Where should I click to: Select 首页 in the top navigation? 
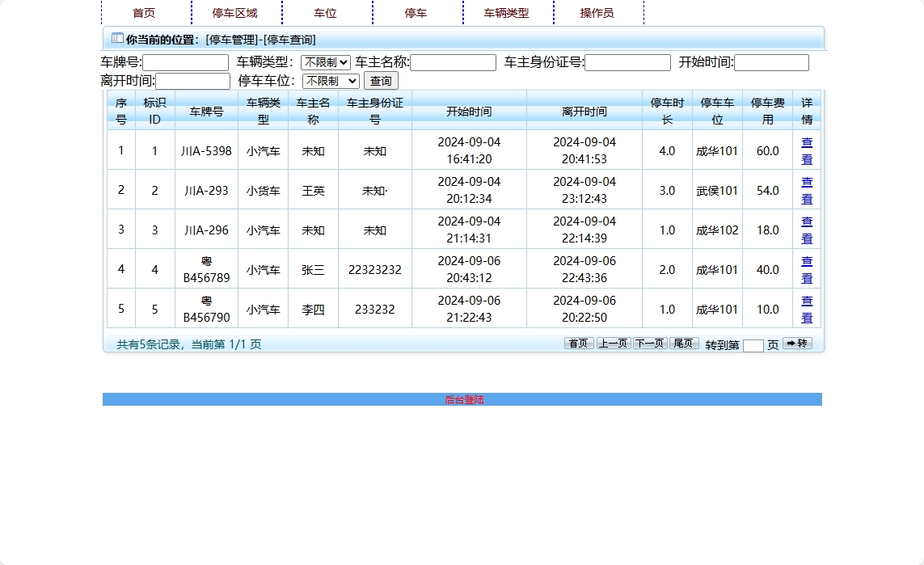click(x=146, y=13)
